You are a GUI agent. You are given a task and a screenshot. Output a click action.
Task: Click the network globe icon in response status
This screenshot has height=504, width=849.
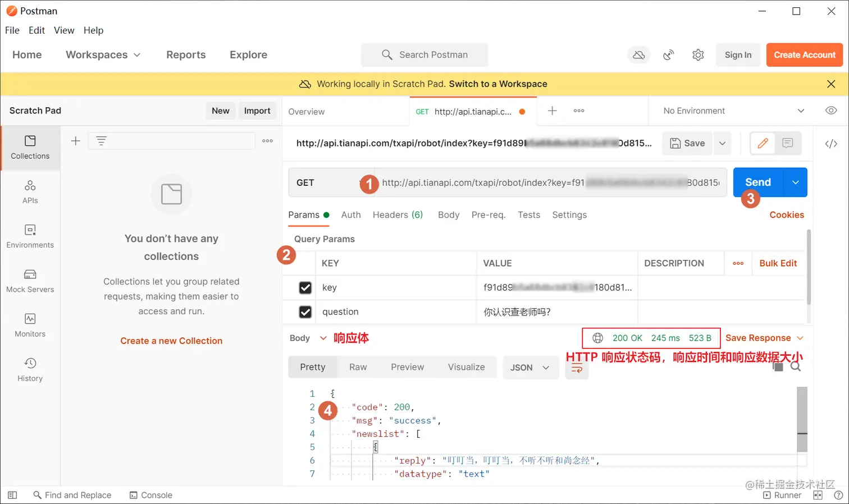click(598, 338)
